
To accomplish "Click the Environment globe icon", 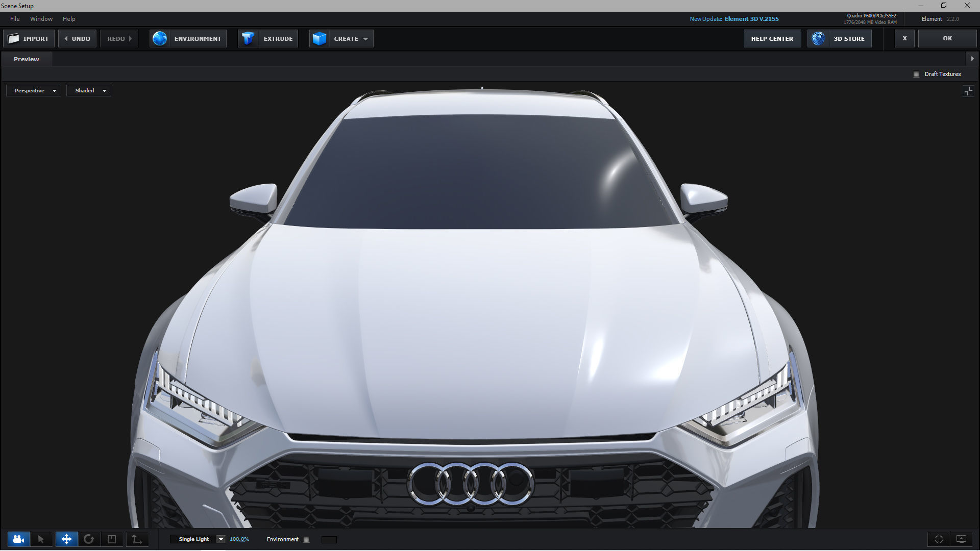I will pyautogui.click(x=160, y=39).
